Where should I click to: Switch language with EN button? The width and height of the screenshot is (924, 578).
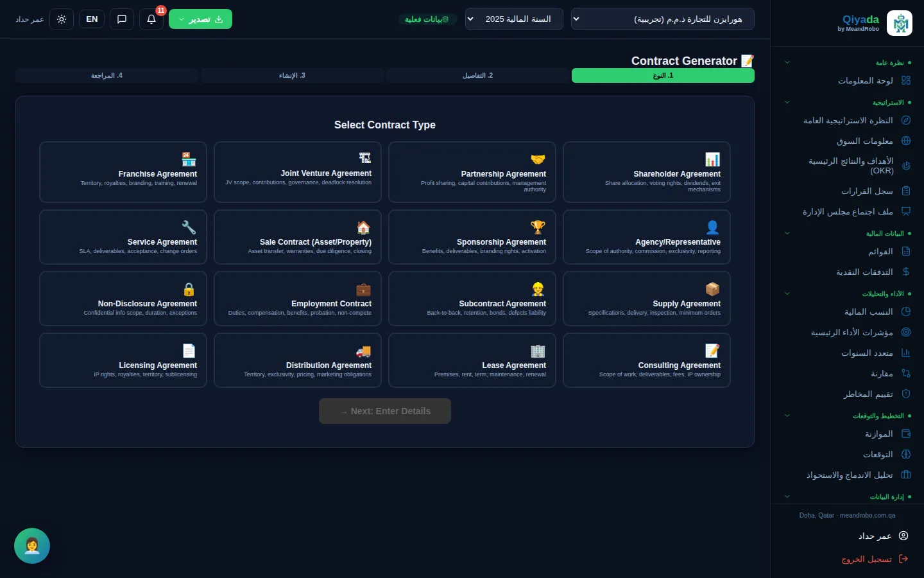[92, 19]
